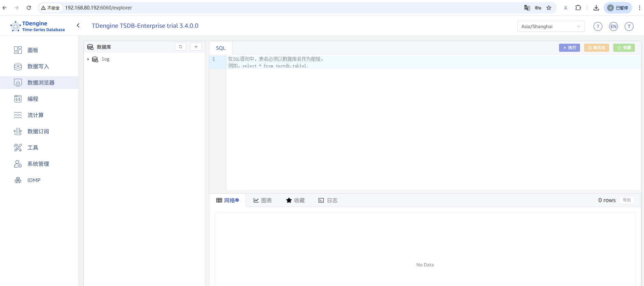This screenshot has height=286, width=644.
Task: Open the help question mark icon
Action: pyautogui.click(x=598, y=26)
